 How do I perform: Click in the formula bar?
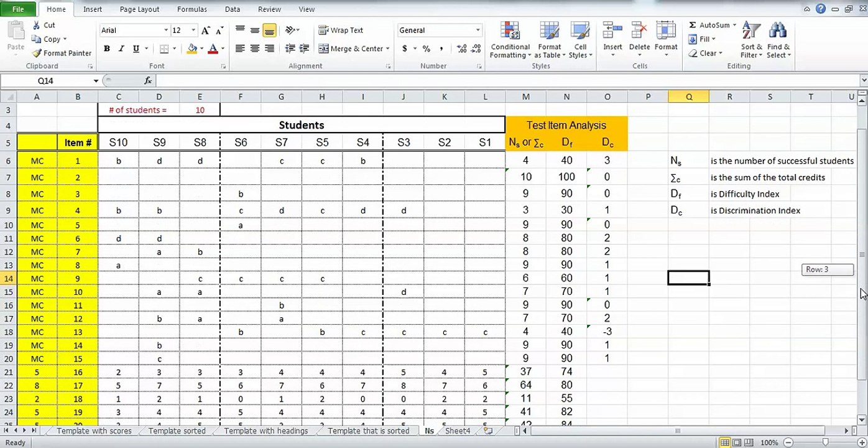click(507, 81)
